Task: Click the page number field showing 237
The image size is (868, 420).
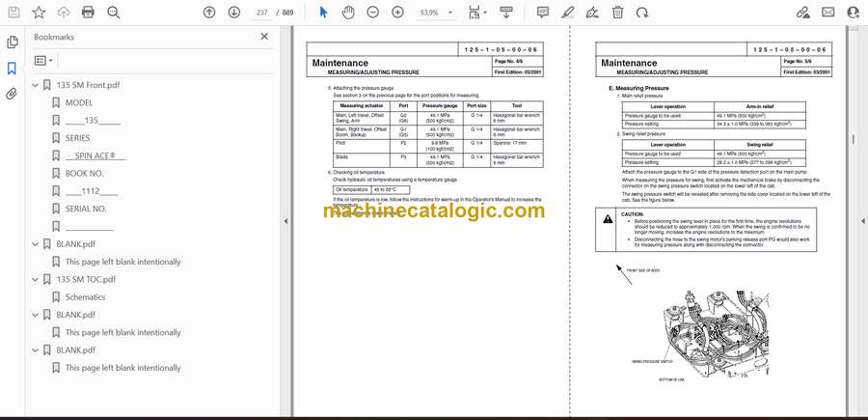Action: 262,13
